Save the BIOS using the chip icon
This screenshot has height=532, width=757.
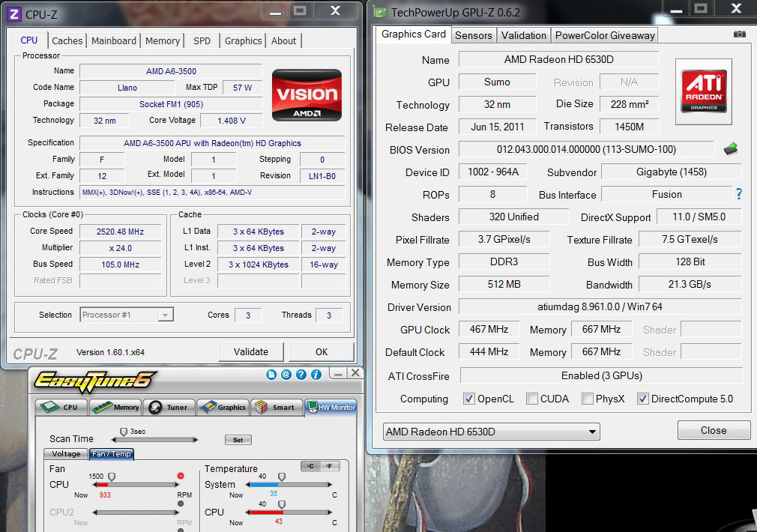[731, 149]
